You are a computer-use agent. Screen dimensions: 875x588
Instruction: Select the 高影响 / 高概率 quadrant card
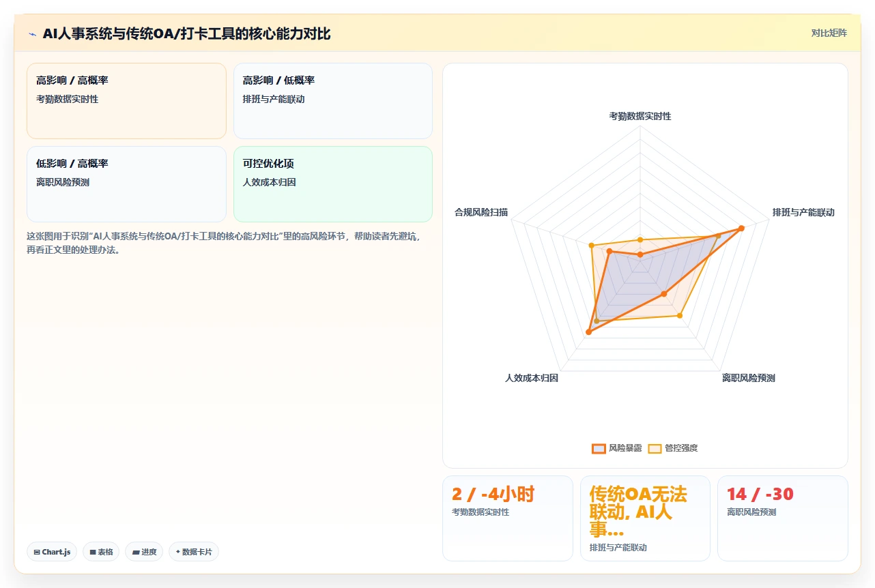[x=126, y=101]
